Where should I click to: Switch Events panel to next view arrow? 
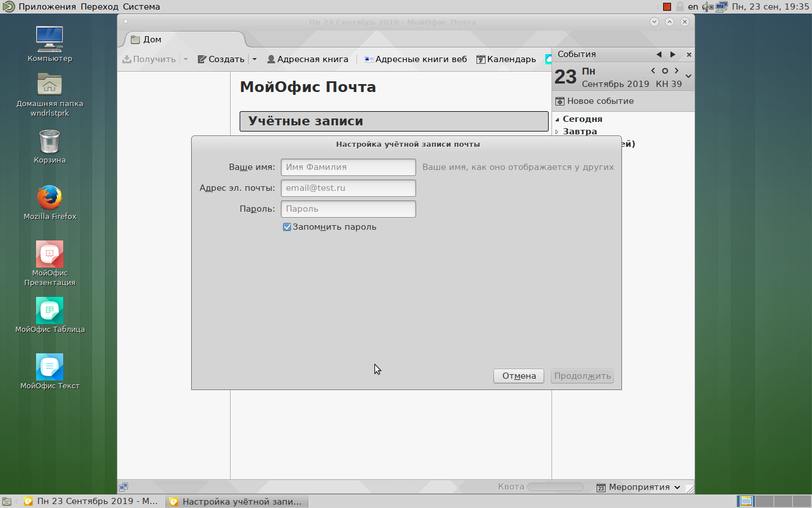coord(673,55)
